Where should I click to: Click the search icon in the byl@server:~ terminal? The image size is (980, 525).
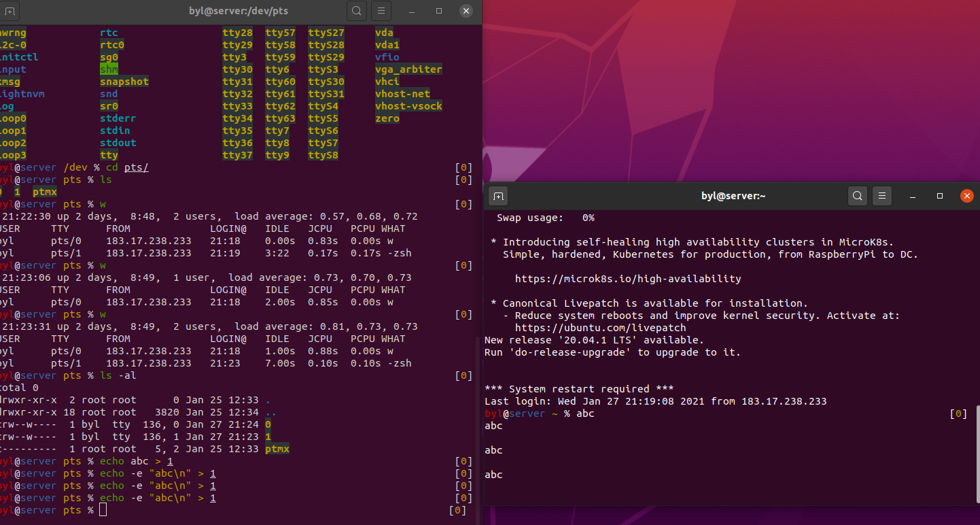(858, 196)
